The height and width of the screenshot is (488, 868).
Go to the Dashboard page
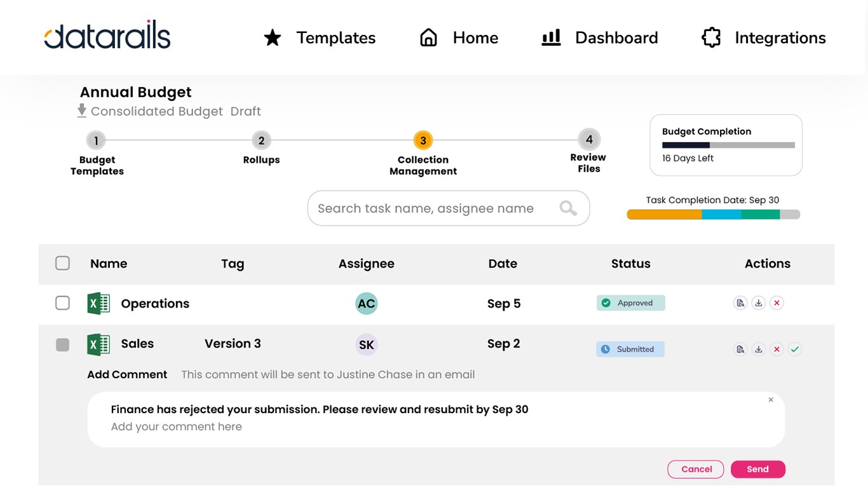click(599, 38)
